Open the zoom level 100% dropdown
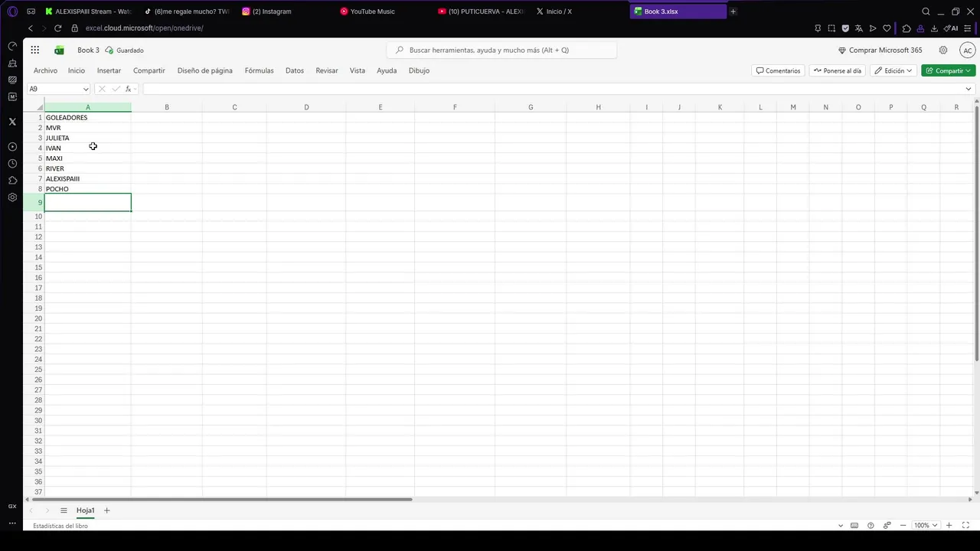The image size is (980, 551). coord(925,526)
